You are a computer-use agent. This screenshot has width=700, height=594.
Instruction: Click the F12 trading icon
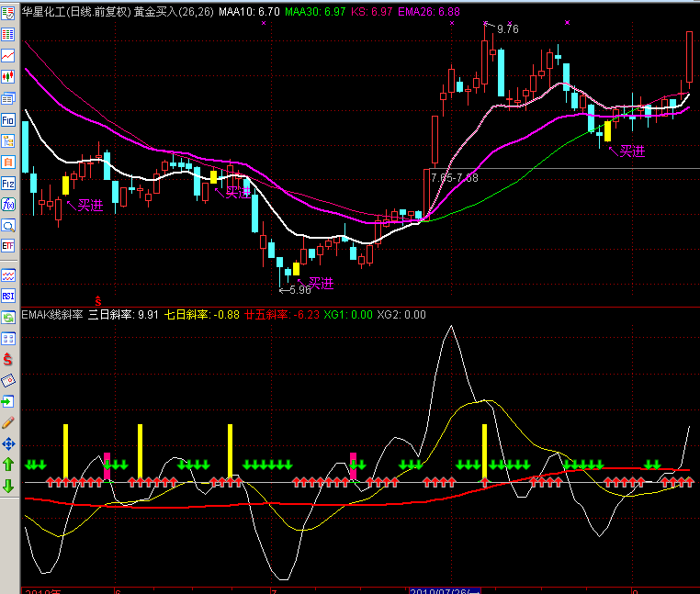tap(8, 183)
